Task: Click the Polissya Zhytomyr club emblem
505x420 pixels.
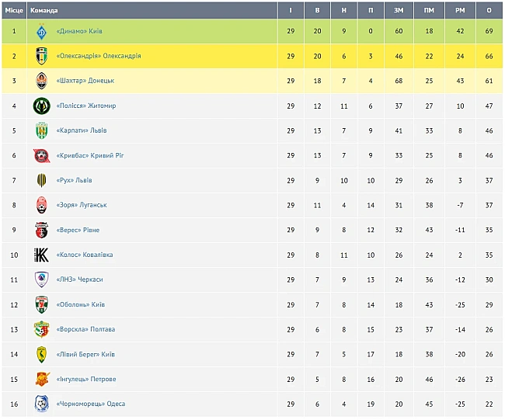Action: [42, 106]
